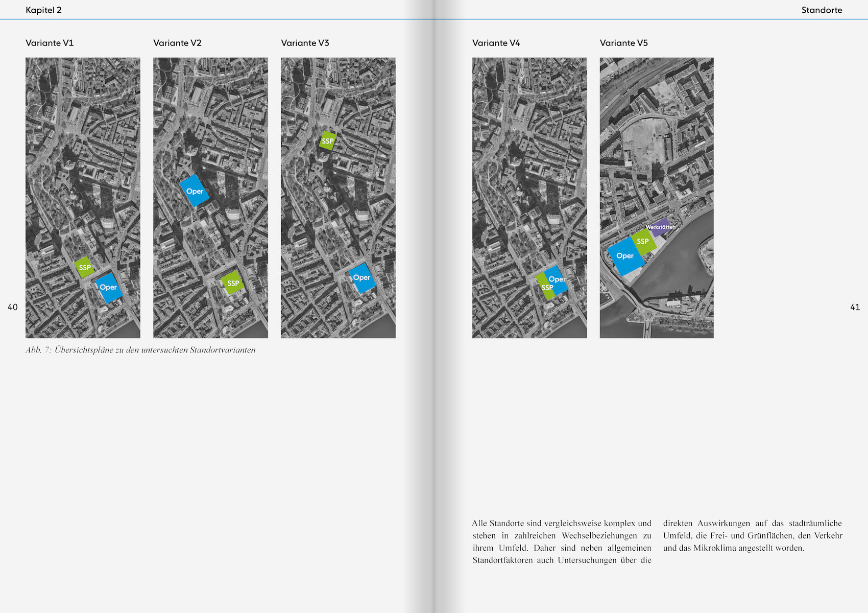Click page number 41
The image size is (868, 613).
855,307
